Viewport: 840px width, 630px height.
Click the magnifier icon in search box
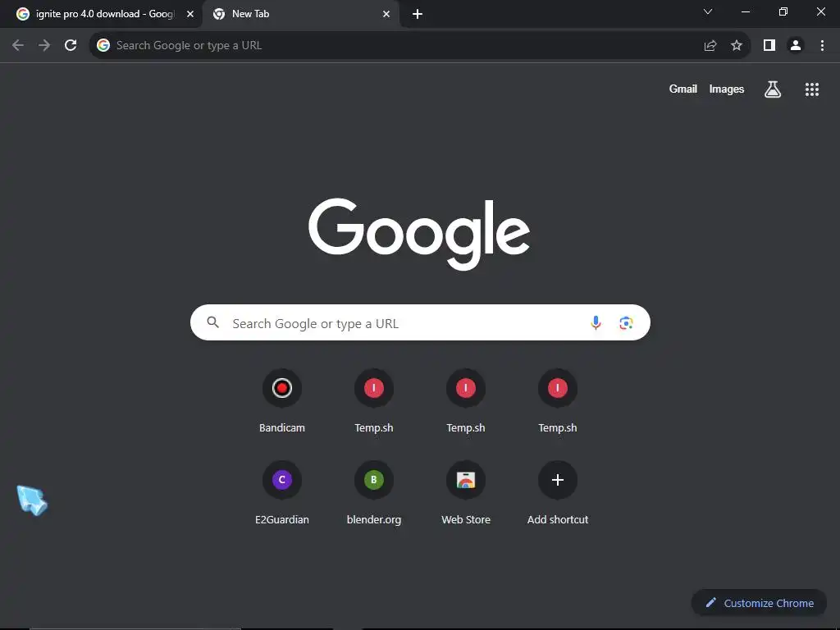(x=213, y=322)
